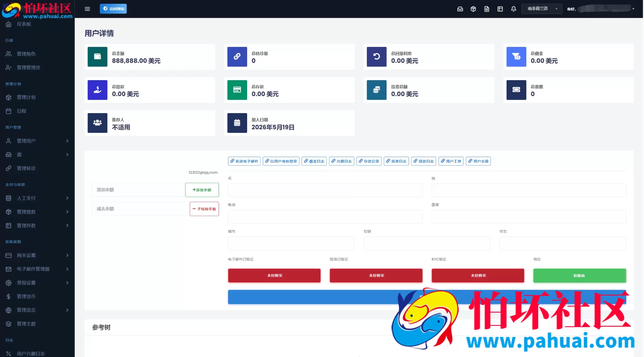Click the 以用户身份登录 button

pyautogui.click(x=281, y=161)
